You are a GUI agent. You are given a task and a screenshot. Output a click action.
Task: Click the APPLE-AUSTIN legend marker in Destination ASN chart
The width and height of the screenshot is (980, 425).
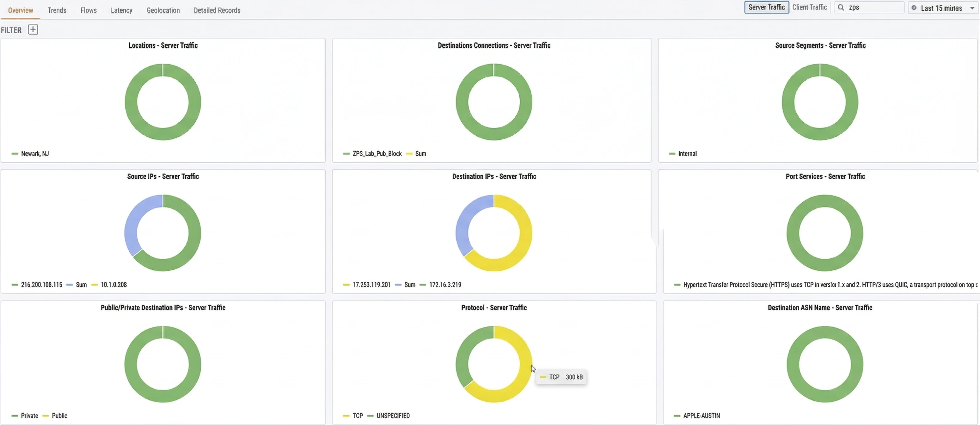coord(677,416)
